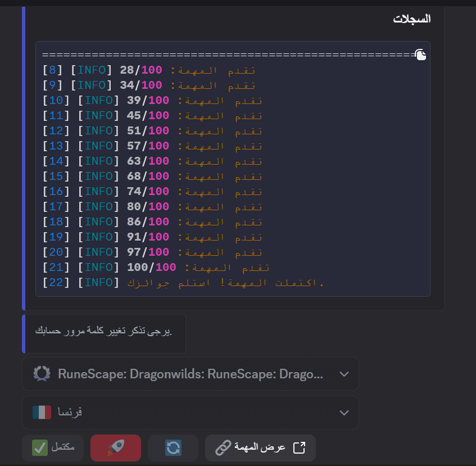Click the red rocket launch button
The height and width of the screenshot is (466, 476).
[x=116, y=448]
